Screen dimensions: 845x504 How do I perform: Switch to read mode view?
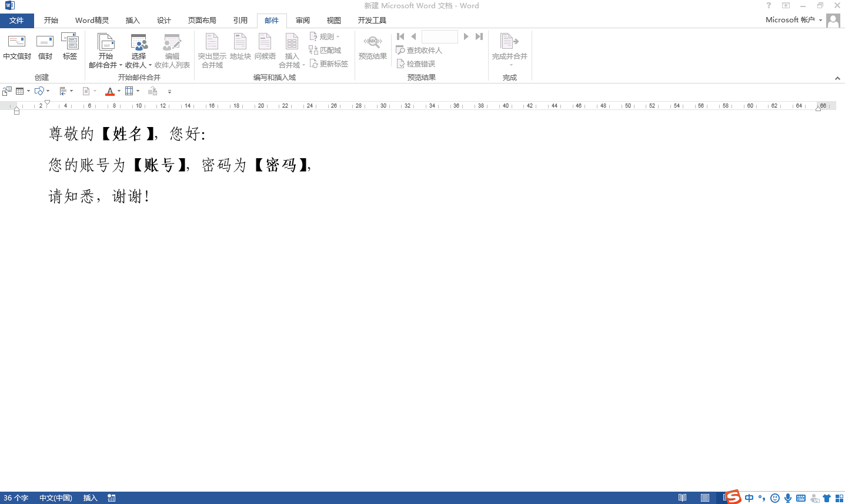(682, 498)
